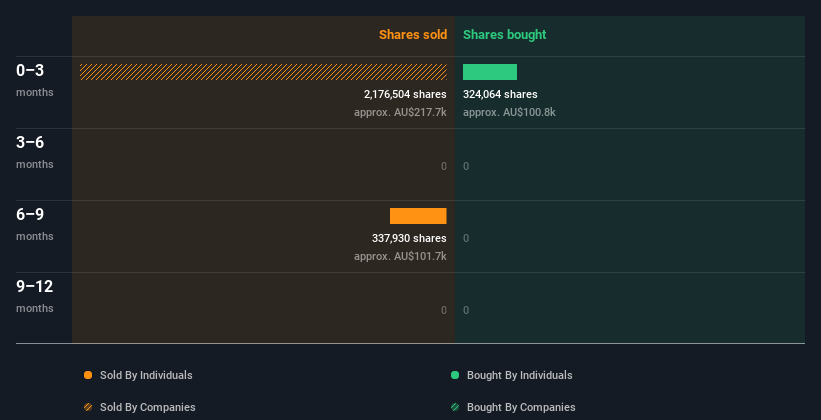Toggle the Sold By Individuals legend label

[x=146, y=375]
